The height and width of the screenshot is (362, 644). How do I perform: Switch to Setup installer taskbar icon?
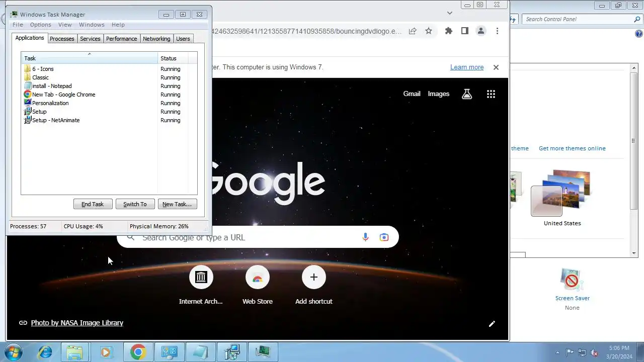point(231,352)
